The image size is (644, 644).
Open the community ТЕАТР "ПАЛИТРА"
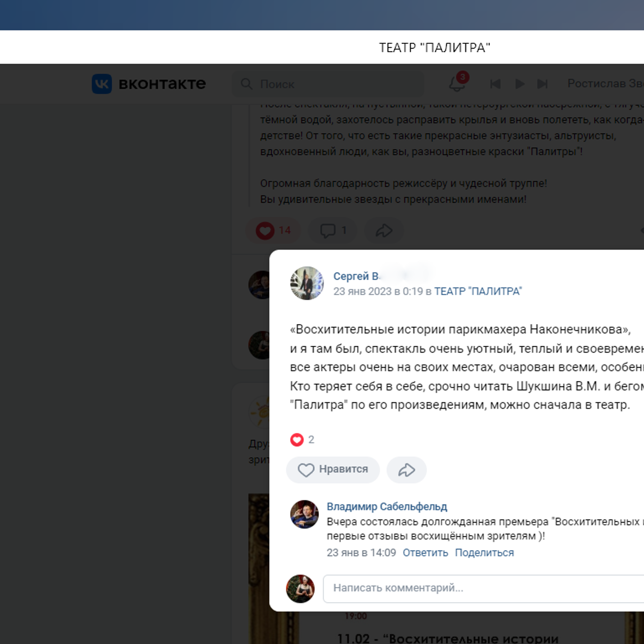coord(478,291)
